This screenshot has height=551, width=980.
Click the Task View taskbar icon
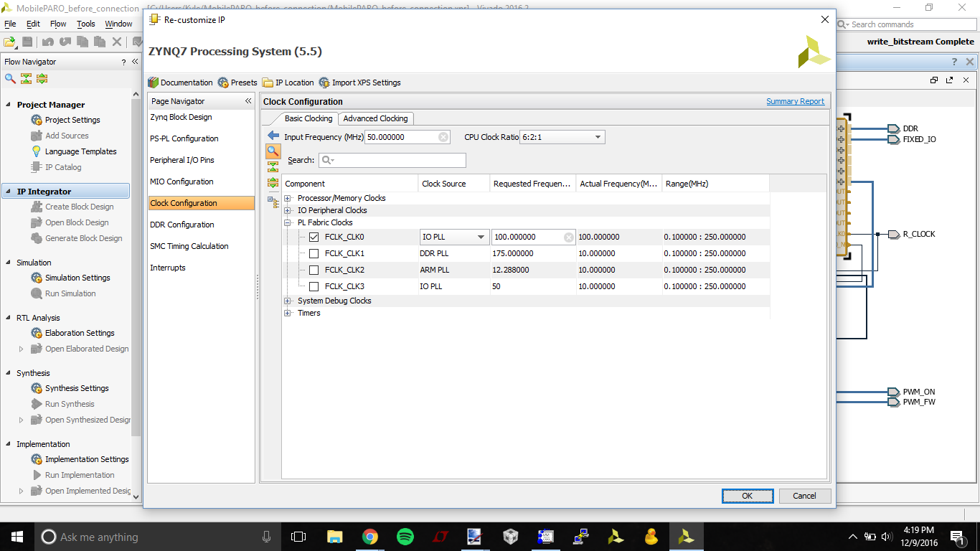[x=298, y=537]
